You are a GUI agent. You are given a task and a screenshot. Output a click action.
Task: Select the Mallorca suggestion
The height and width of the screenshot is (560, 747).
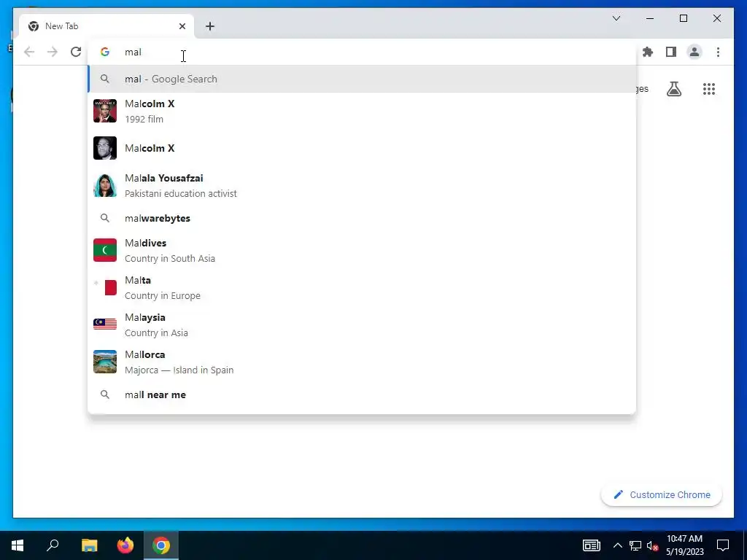click(x=362, y=362)
